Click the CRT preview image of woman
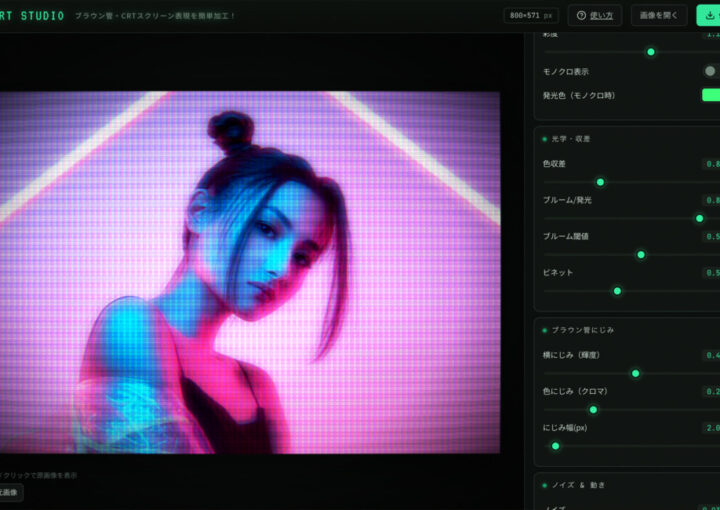The image size is (720, 510). [250, 272]
